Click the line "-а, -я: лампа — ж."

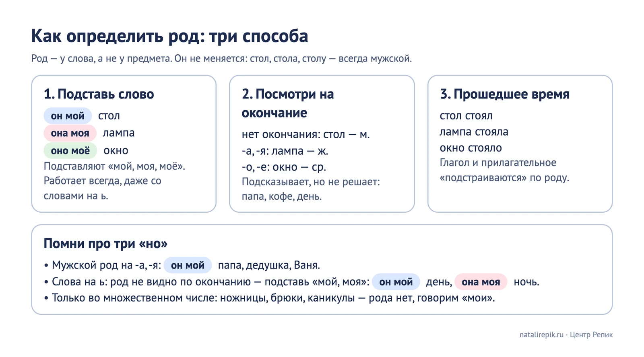pos(285,151)
